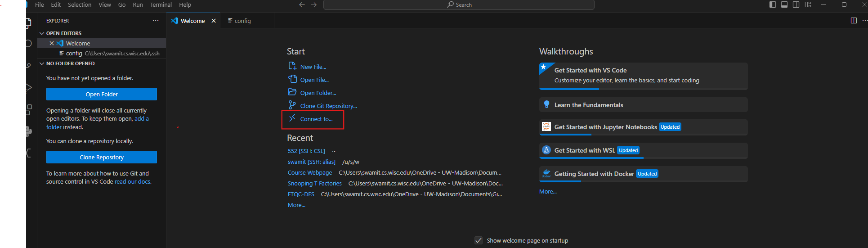Open the View menu
Image resolution: width=868 pixels, height=248 pixels.
pyautogui.click(x=105, y=5)
